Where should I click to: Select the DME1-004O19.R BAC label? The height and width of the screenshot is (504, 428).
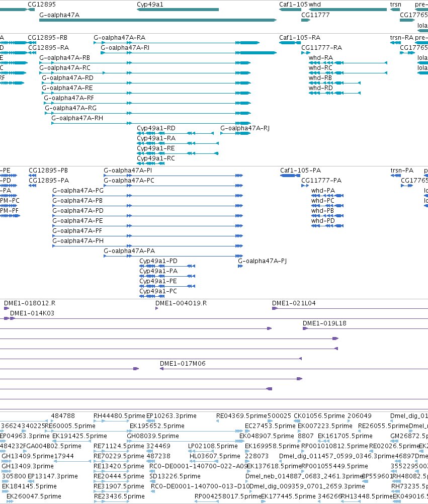tap(181, 303)
